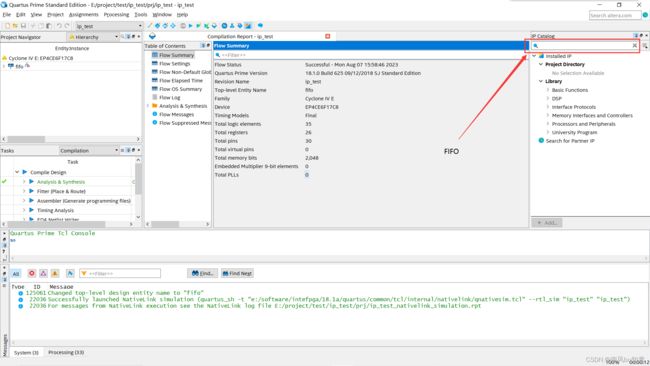Start Compilation with the blue play icon
The width and height of the screenshot is (650, 366).
[x=190, y=26]
